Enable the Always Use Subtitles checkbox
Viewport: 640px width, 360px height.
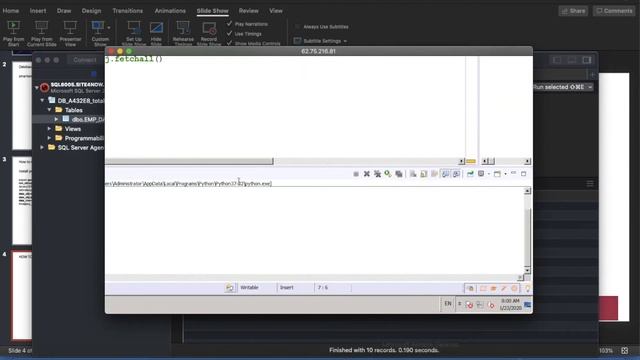pos(297,27)
